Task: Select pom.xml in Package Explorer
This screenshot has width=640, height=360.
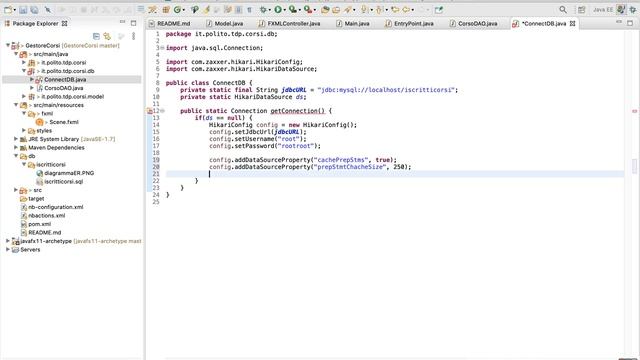Action: 40,224
